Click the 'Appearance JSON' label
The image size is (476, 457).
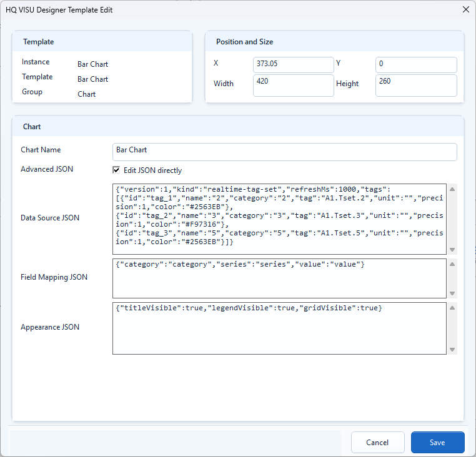[x=50, y=327]
